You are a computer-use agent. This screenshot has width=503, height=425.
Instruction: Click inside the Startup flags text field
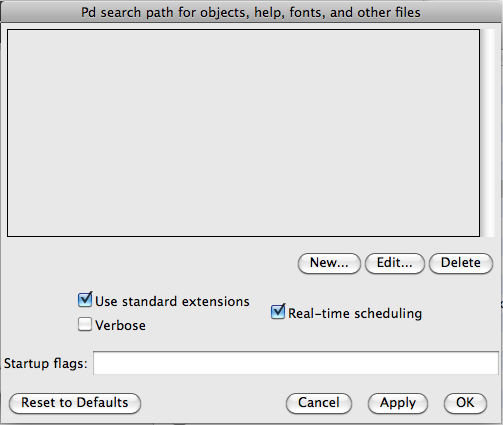click(296, 363)
